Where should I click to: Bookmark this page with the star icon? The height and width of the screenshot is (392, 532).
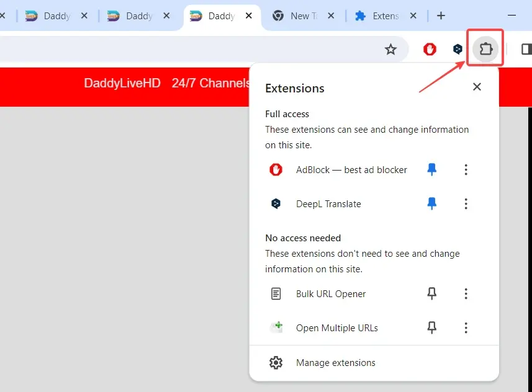click(x=390, y=49)
